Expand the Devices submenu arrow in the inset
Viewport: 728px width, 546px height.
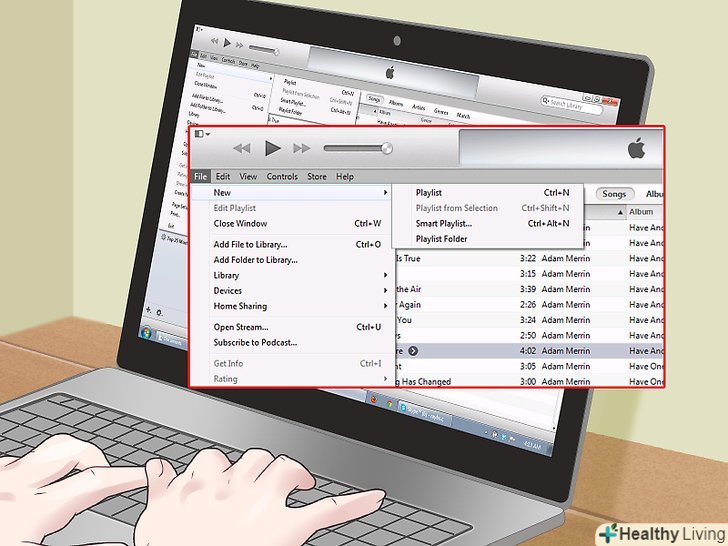[385, 291]
